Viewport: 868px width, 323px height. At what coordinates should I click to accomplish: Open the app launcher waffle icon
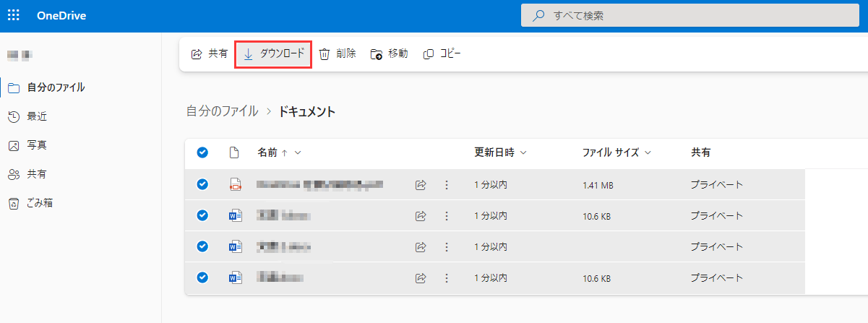tap(14, 15)
